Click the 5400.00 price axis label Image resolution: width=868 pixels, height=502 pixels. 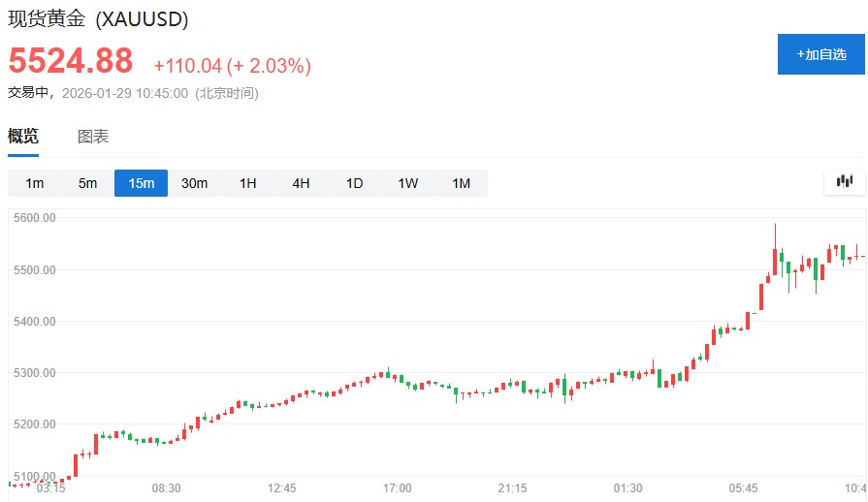(35, 321)
